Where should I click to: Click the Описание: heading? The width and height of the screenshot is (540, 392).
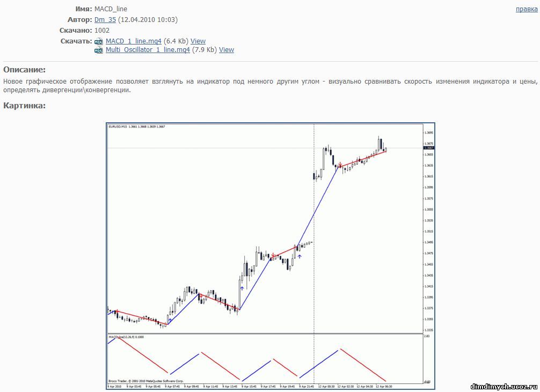point(25,70)
